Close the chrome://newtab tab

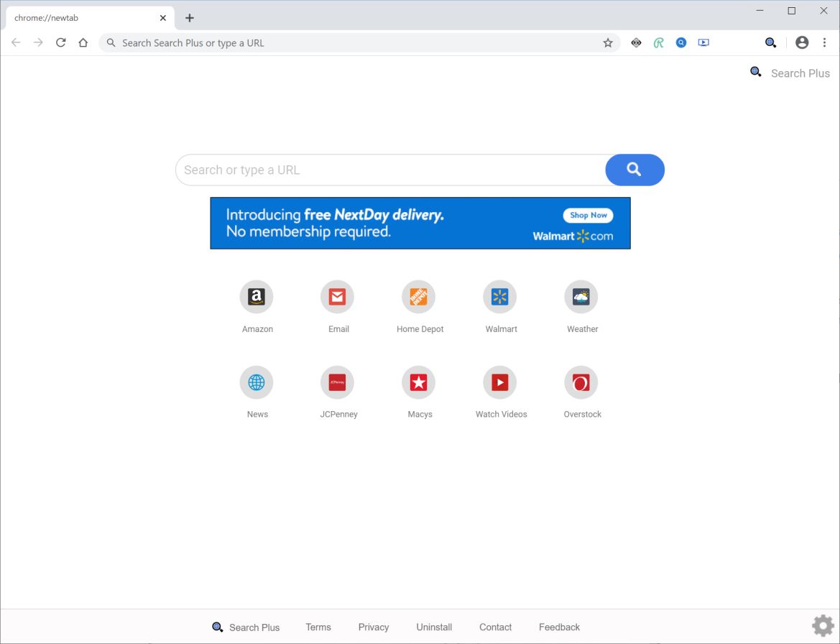point(163,18)
